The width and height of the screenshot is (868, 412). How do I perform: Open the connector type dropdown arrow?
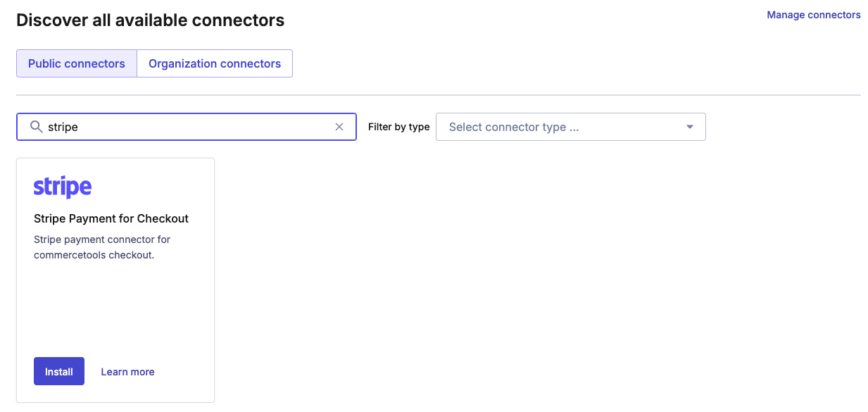(690, 127)
